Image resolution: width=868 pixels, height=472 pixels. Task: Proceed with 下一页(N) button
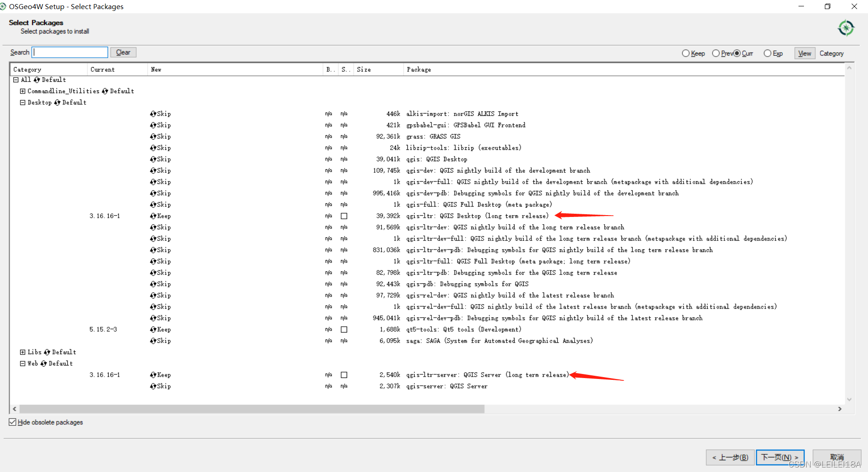click(780, 457)
